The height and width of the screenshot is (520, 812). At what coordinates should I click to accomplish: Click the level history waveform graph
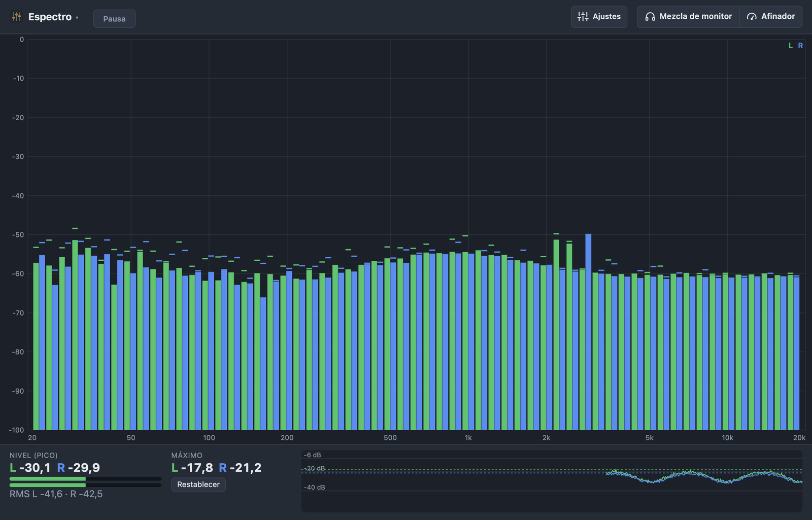[x=552, y=481]
